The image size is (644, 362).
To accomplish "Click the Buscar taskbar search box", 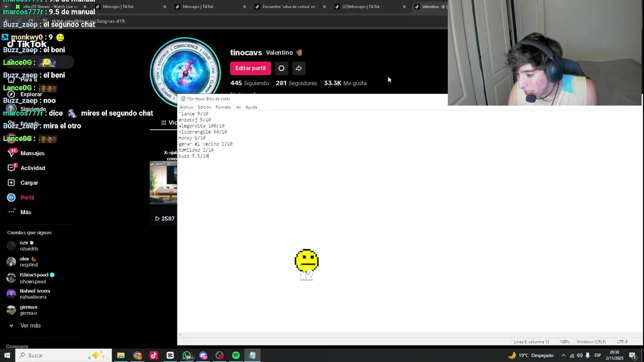I will coord(63,355).
